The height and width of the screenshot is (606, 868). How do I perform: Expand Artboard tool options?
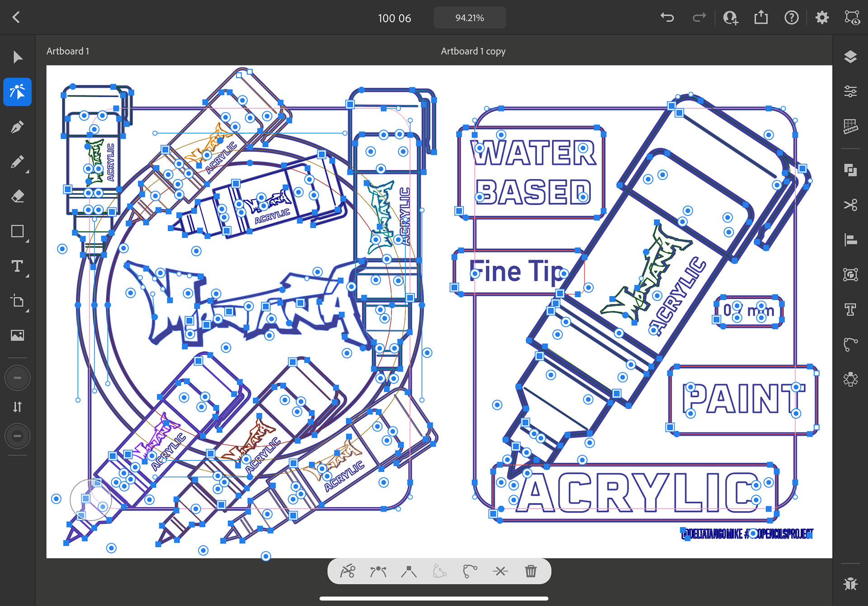tap(28, 311)
